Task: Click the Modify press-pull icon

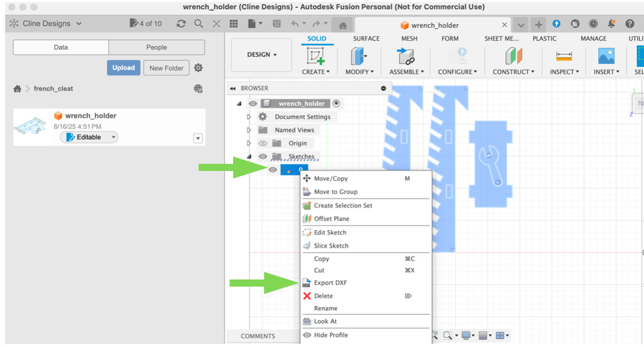Action: click(x=359, y=56)
